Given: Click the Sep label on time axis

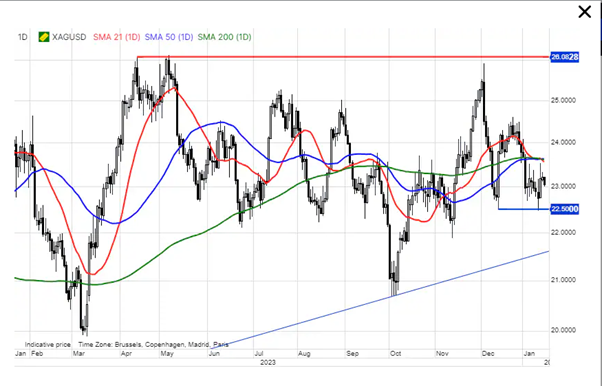Looking at the screenshot, I should pos(352,353).
